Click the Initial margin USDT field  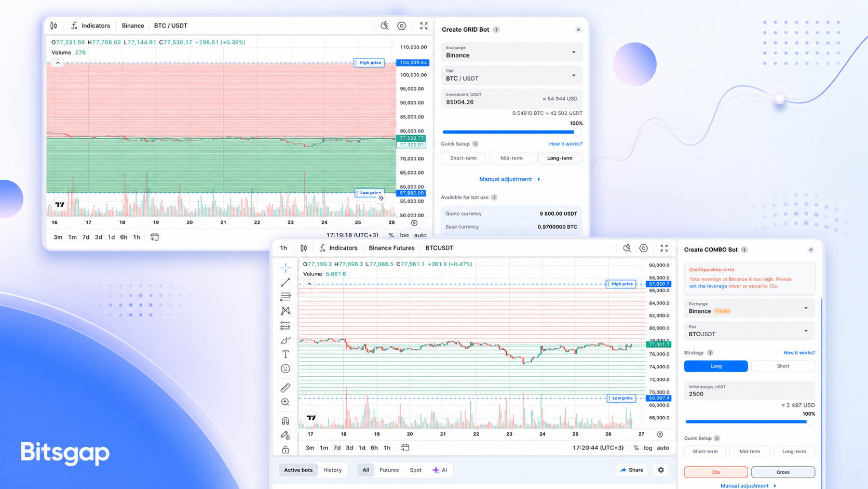(x=749, y=391)
